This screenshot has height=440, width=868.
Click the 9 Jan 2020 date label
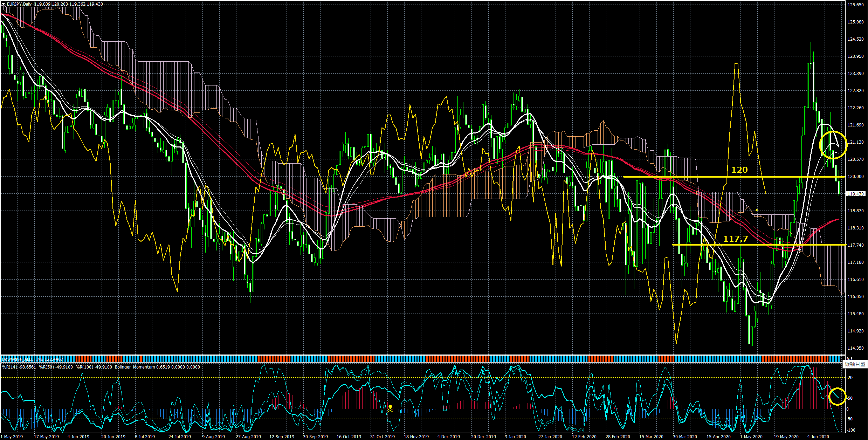515,436
